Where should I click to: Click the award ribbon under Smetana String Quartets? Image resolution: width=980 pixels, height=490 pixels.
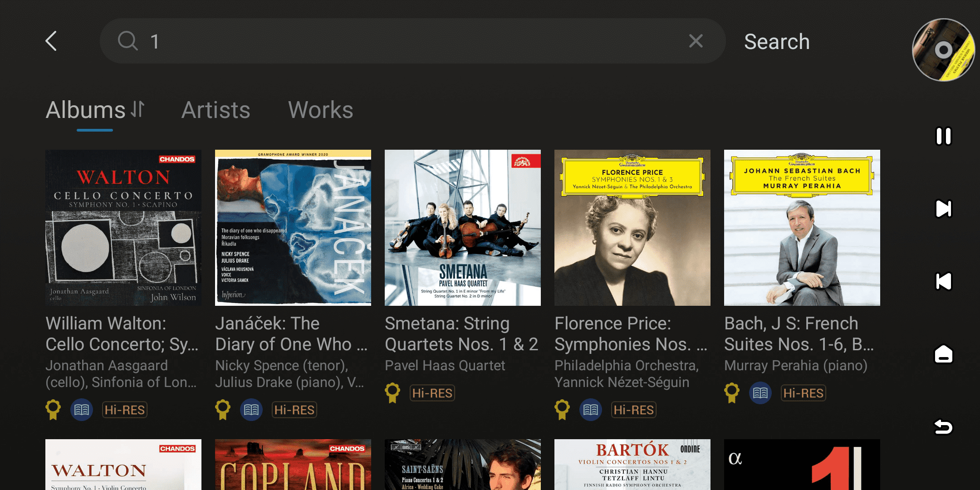pos(392,393)
